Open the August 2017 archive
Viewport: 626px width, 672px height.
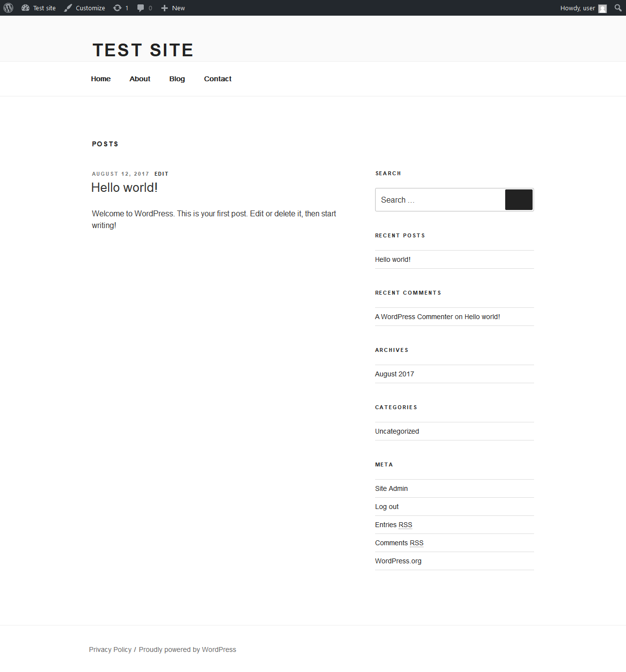[395, 374]
